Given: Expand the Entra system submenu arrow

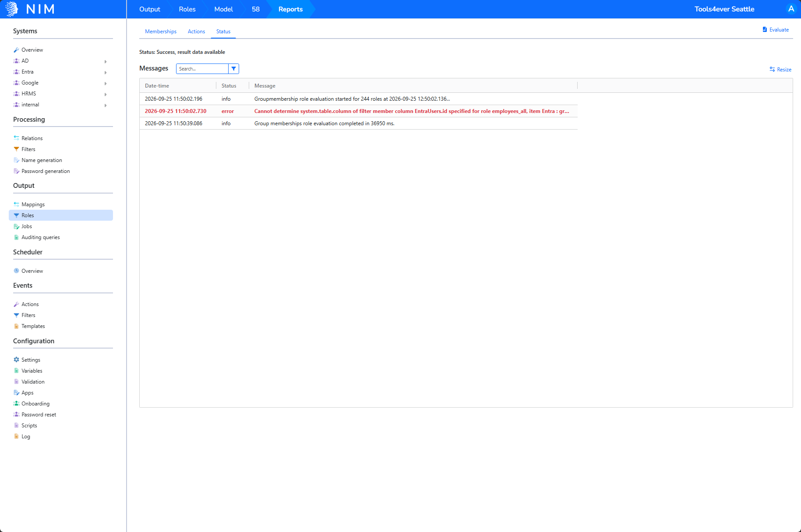Looking at the screenshot, I should (x=106, y=73).
